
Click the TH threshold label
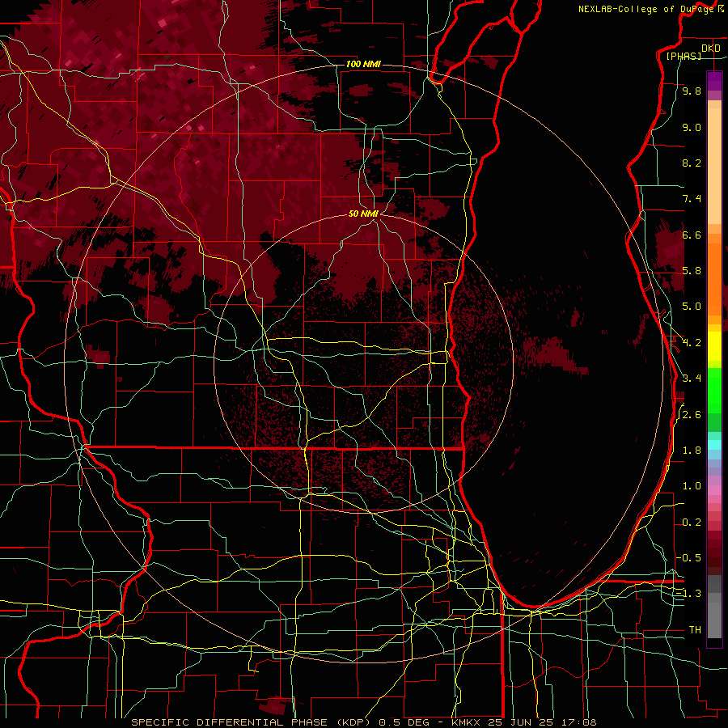click(695, 630)
